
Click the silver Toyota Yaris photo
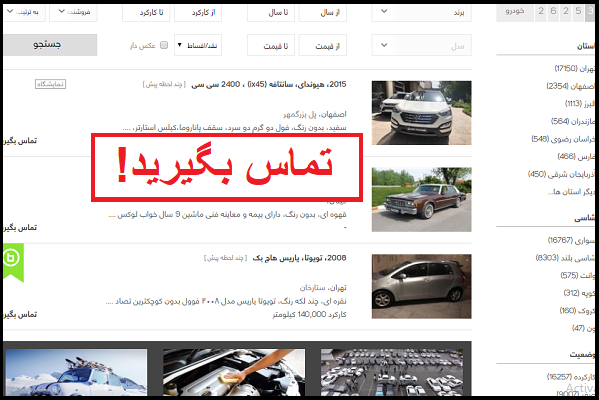coord(421,287)
